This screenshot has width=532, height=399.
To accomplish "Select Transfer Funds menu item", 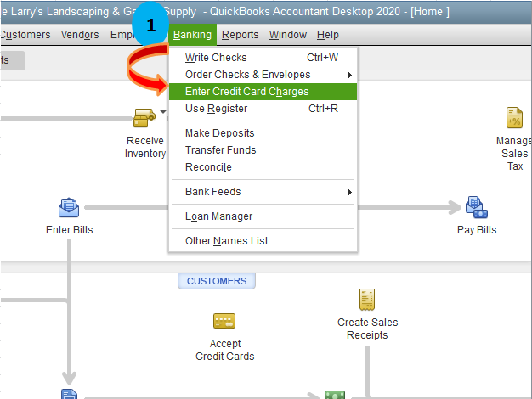I will pos(263,150).
